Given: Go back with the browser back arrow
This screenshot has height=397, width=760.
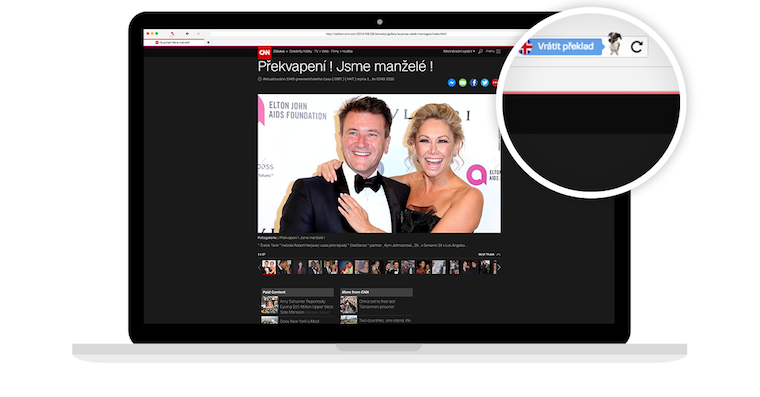Looking at the screenshot, I should (x=188, y=34).
